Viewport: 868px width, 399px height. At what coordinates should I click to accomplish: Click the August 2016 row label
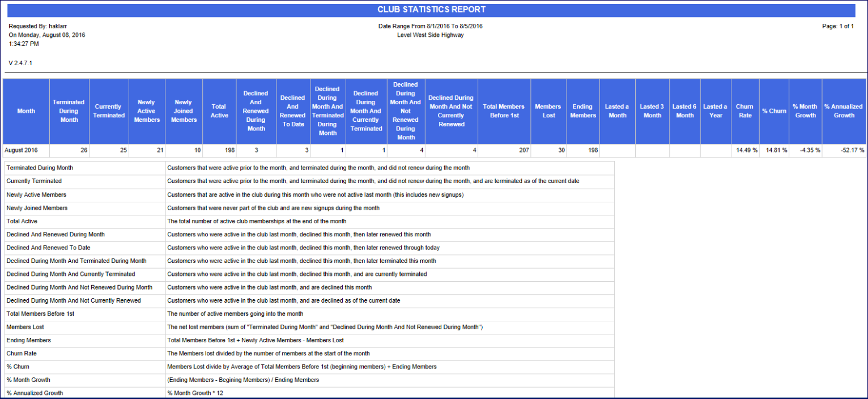click(x=22, y=150)
